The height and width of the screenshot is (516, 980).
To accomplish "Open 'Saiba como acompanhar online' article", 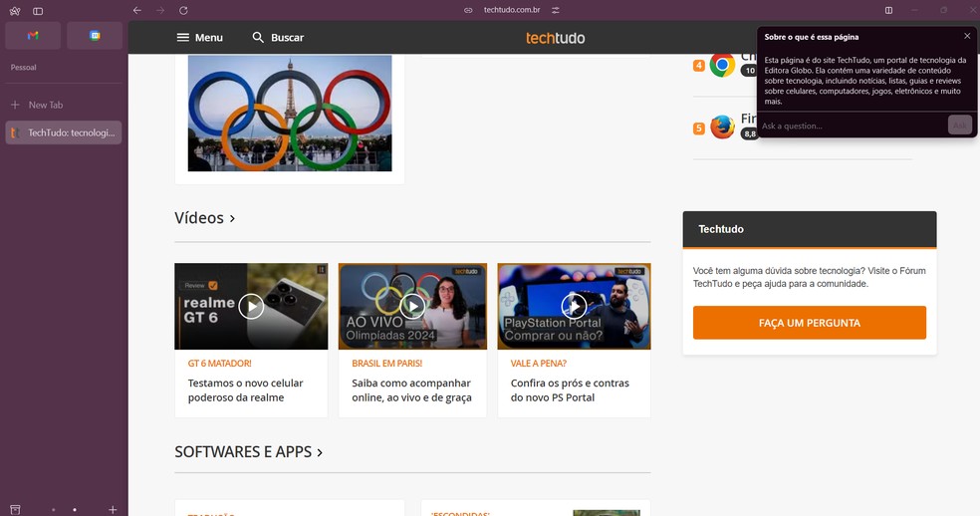I will coord(412,390).
